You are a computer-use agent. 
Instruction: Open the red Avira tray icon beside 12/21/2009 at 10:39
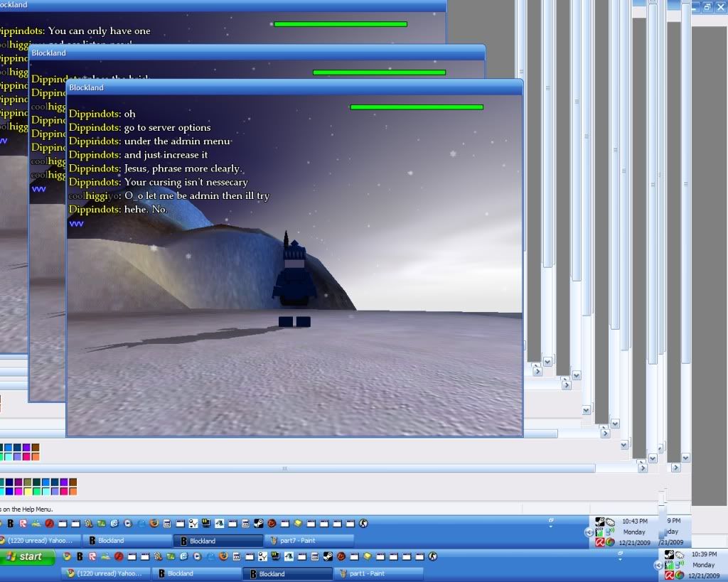coord(670,576)
